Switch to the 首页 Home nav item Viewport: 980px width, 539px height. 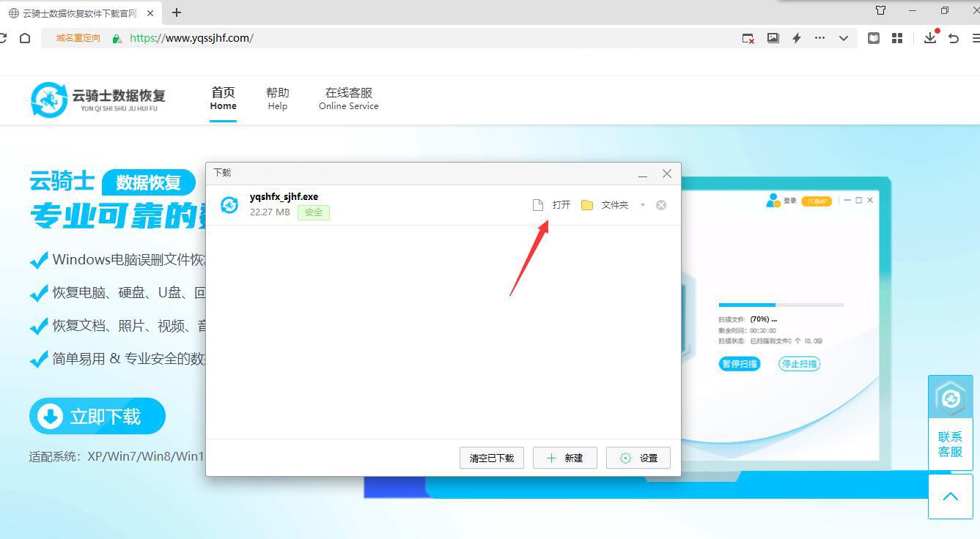(x=223, y=98)
